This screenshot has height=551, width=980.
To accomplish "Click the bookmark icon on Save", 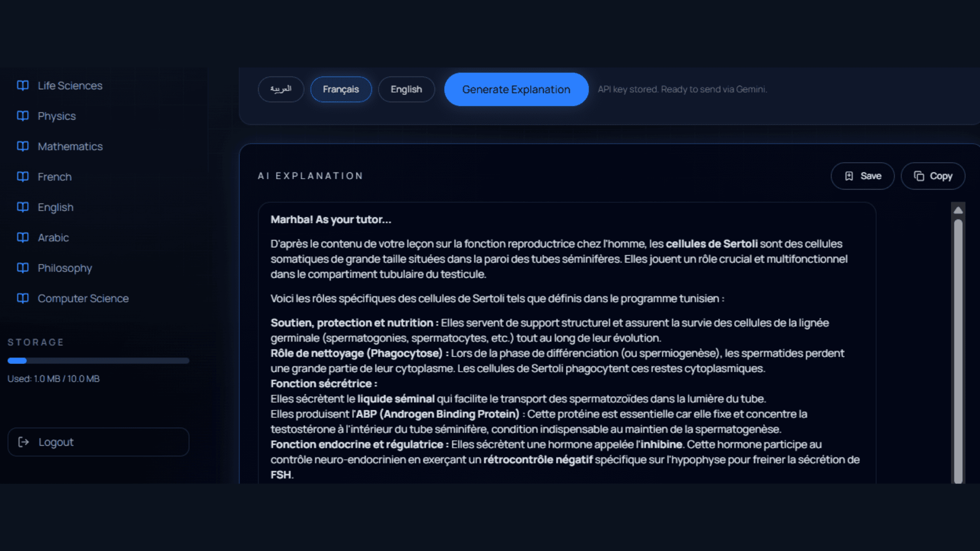I will coord(849,176).
